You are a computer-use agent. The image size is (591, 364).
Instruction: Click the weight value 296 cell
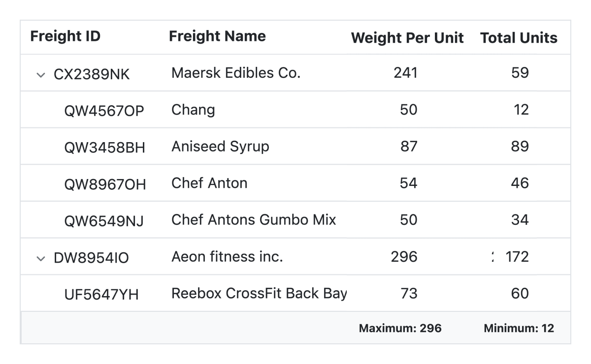[x=404, y=257]
